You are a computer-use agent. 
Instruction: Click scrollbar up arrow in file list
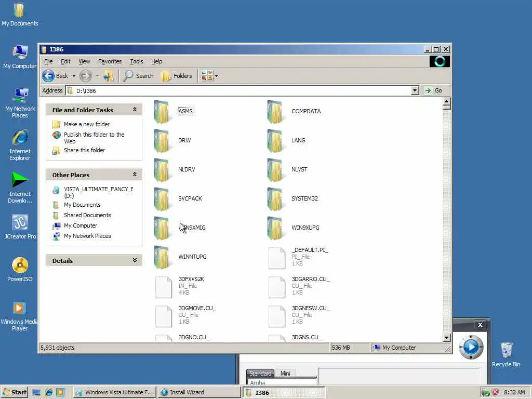click(x=446, y=102)
